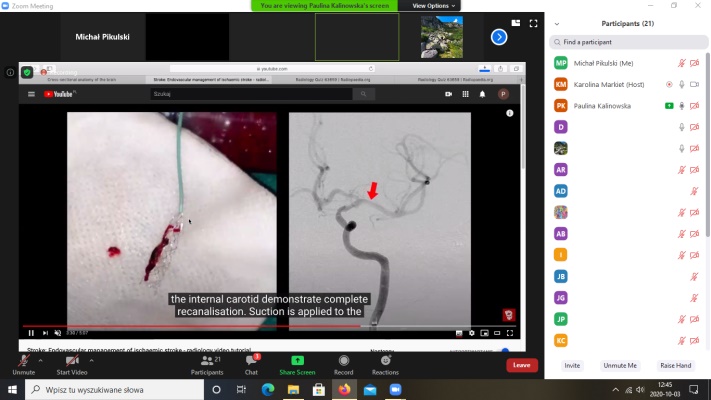Screen dimensions: 711x400
Task: Unmute microphone in Zoom toolbar
Action: tap(24, 365)
